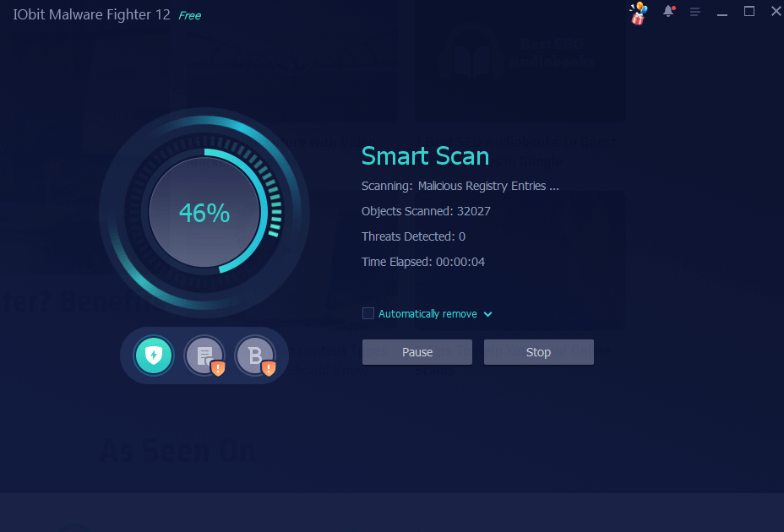The image size is (784, 532).
Task: Click the Objects Scanned count line
Action: 426,211
